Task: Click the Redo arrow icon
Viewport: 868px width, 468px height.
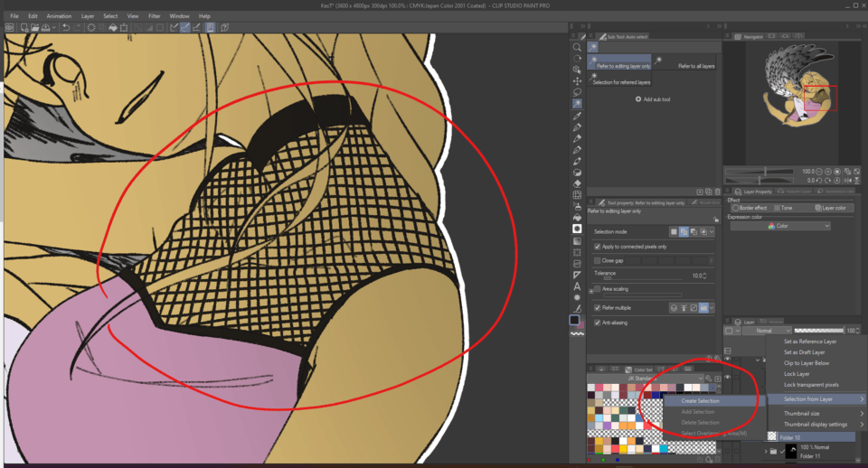Action: click(x=77, y=27)
